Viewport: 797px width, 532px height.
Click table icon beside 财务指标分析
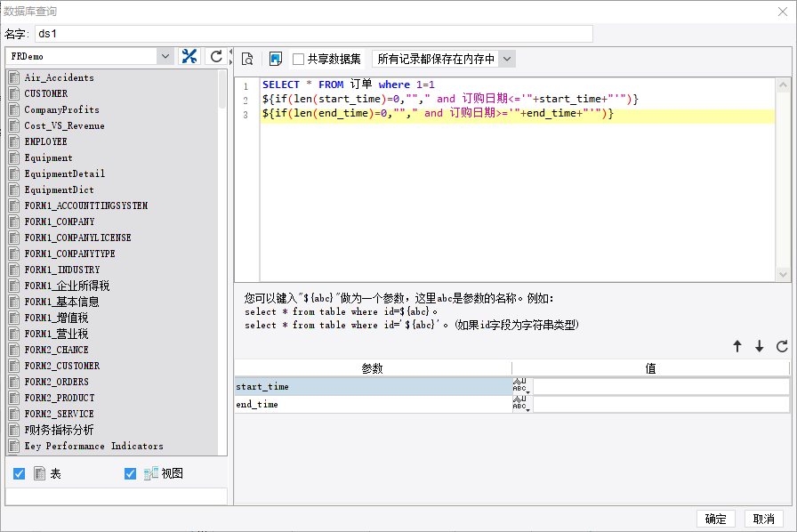[14, 430]
